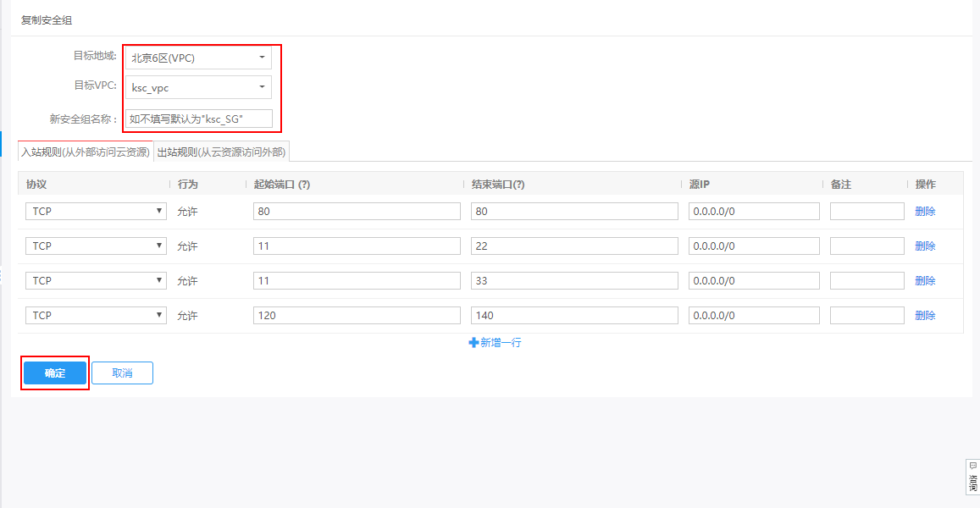Click the 备注 field in the port 80 row
Screen dimensions: 980x508
click(866, 211)
